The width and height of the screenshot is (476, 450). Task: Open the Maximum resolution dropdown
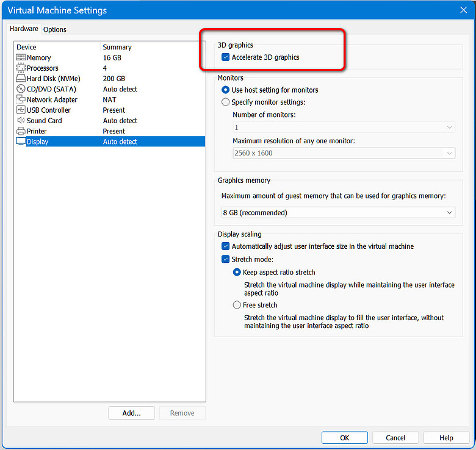click(x=344, y=153)
